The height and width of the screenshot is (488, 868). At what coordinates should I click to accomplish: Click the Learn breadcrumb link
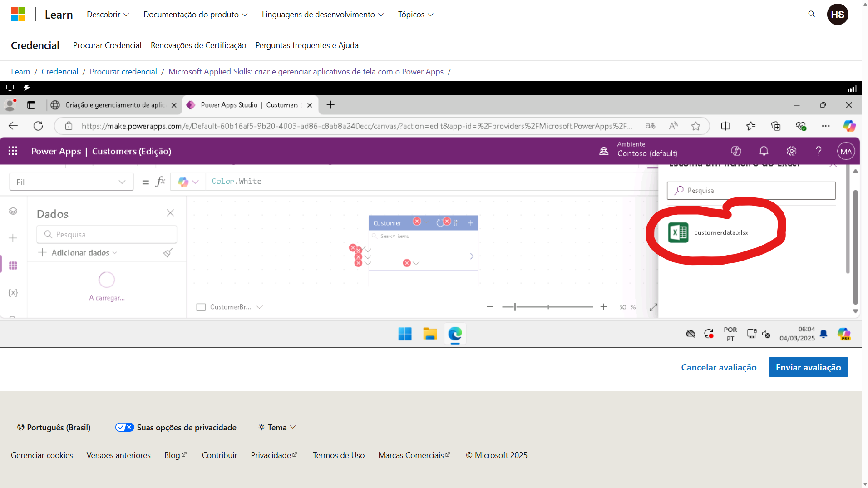coord(20,72)
